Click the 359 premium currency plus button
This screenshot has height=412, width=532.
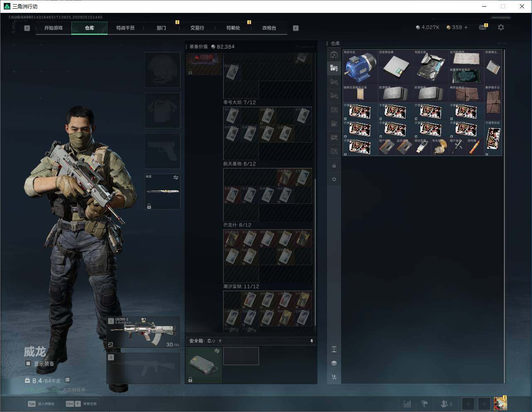pos(466,27)
